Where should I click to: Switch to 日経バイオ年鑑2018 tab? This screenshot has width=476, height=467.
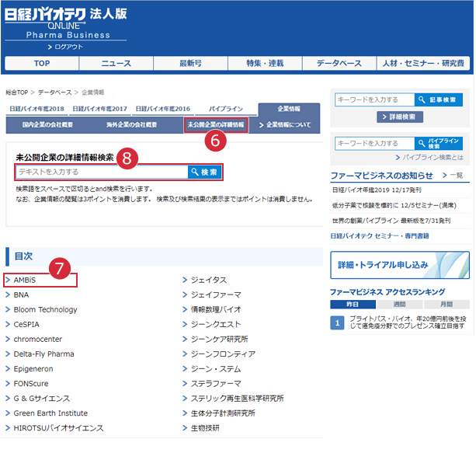[x=36, y=109]
